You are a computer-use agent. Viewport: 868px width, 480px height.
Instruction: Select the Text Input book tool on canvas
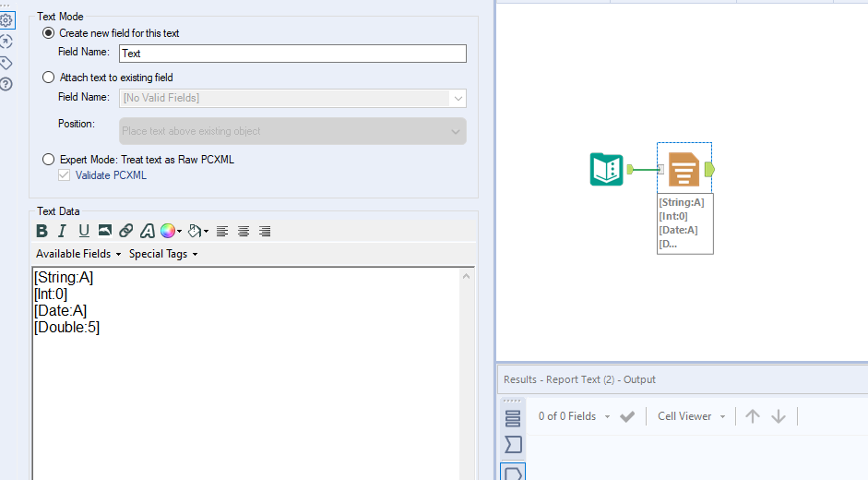pyautogui.click(x=607, y=169)
